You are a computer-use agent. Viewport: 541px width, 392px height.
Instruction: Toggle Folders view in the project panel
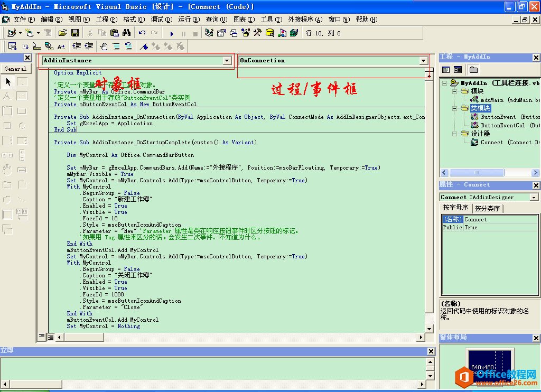tap(473, 70)
